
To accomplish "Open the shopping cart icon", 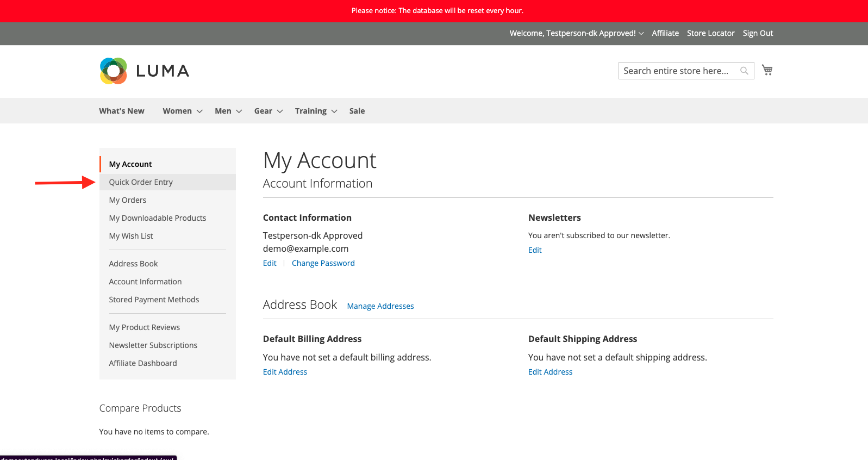I will (x=767, y=70).
